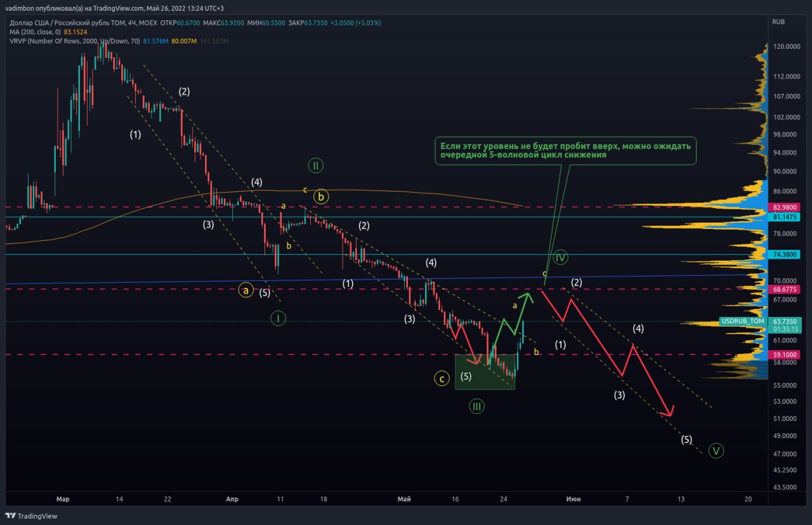Click the circled green wave III label
The height and width of the screenshot is (525, 812).
pyautogui.click(x=476, y=406)
